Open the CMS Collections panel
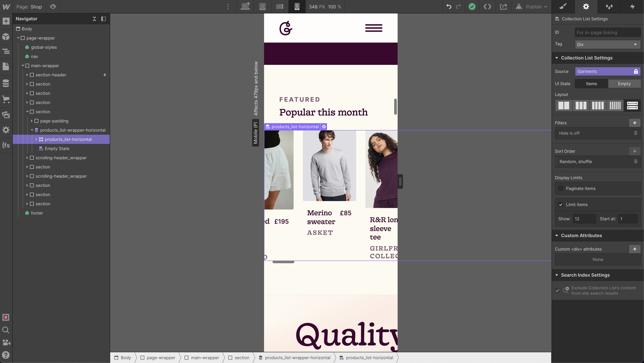Screen dimensions: 644x363 pos(6,83)
